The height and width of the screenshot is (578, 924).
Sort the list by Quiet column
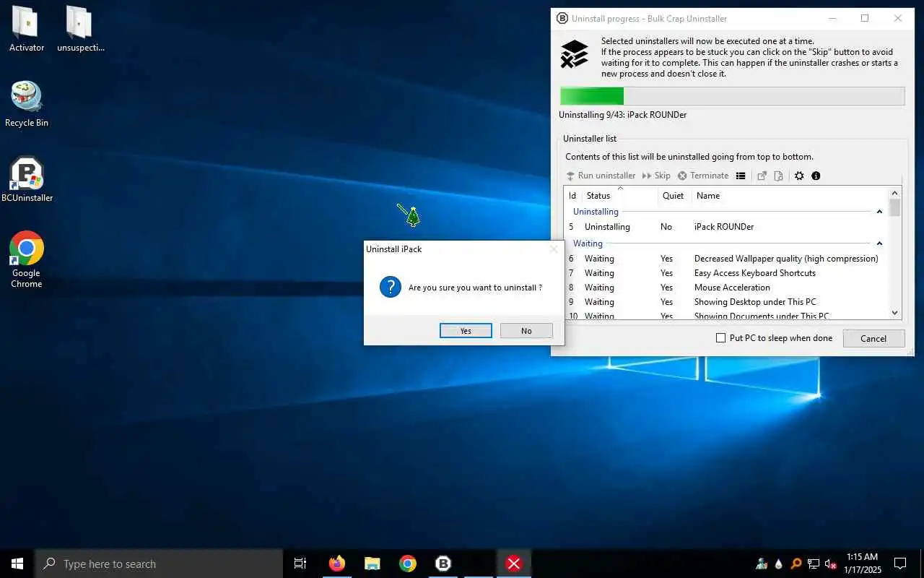(x=674, y=196)
